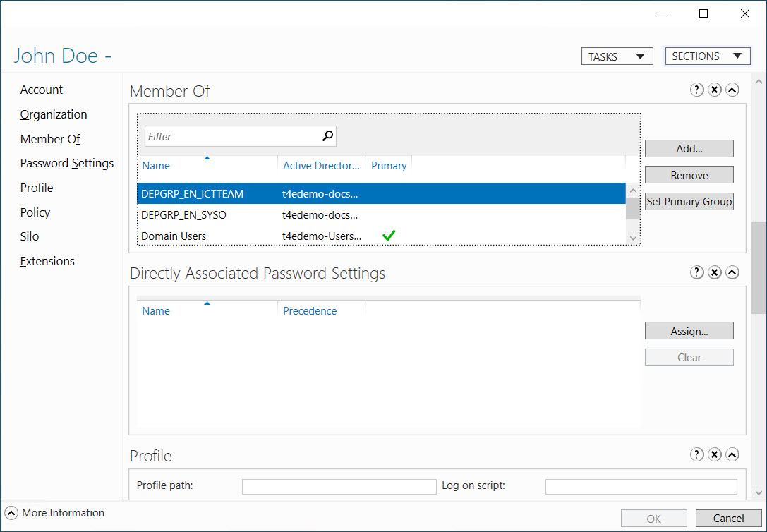Viewport: 767px width, 532px height.
Task: Close the Profile section with X icon
Action: (x=714, y=454)
